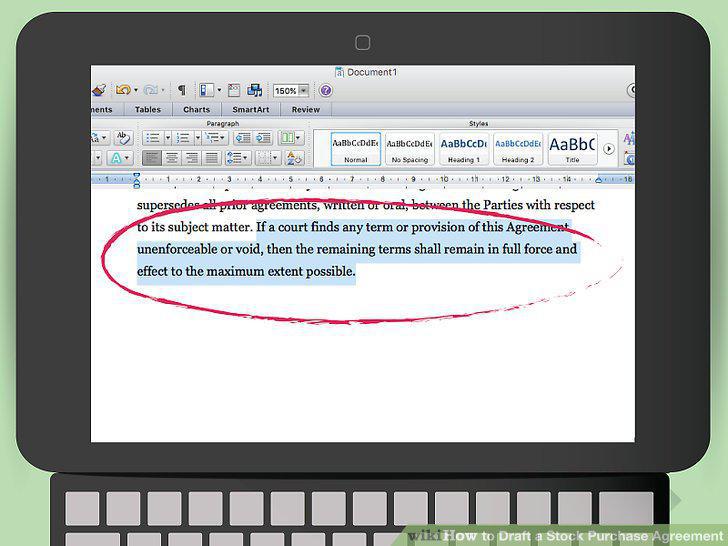Show more styles with gallery arrow
The height and width of the screenshot is (546, 728).
(609, 149)
